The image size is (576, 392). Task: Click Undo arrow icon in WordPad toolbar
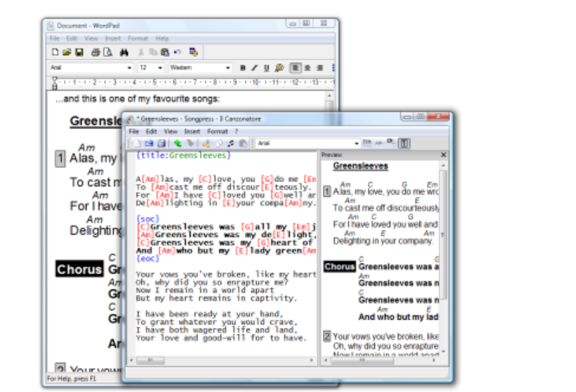(x=178, y=52)
